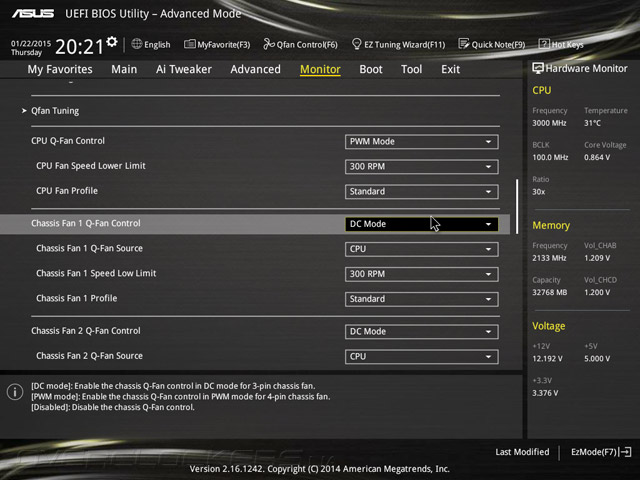Screen dimensions: 640x480
Task: Open the CPU Q-Fan Control PWM Mode dropdown
Action: (422, 142)
